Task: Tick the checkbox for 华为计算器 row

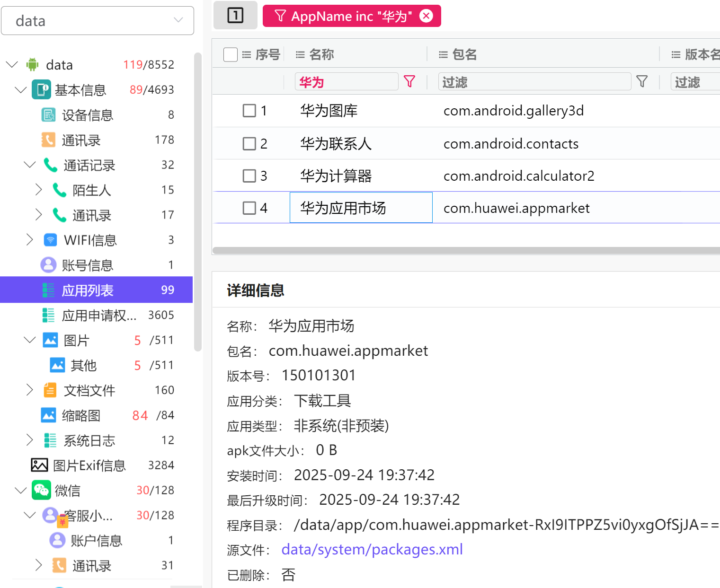Action: [249, 176]
